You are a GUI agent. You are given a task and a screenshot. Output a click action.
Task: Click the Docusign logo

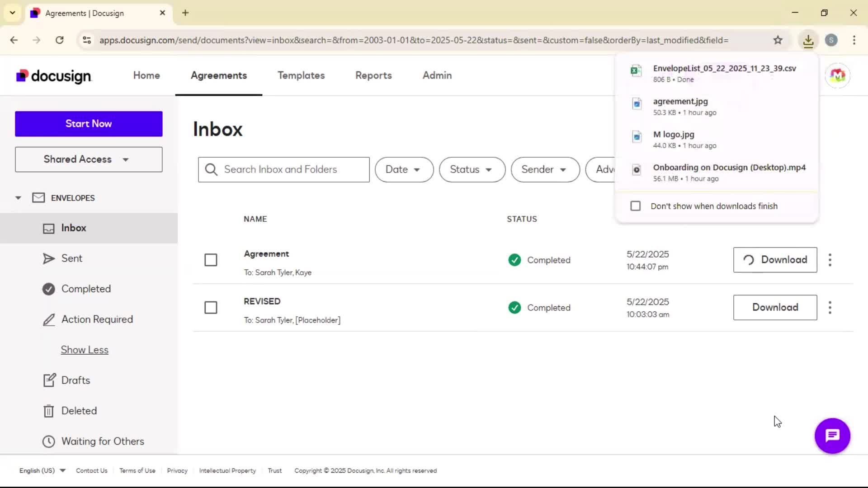[54, 76]
